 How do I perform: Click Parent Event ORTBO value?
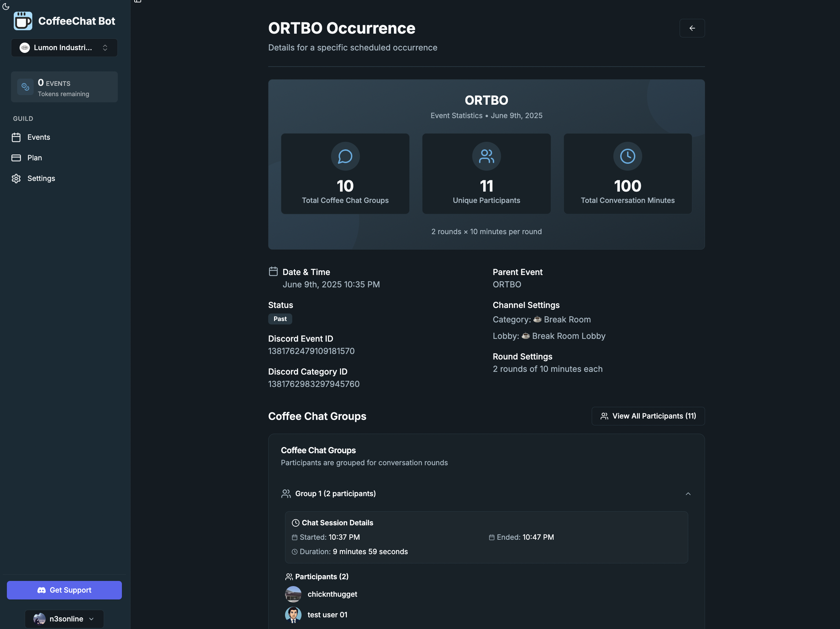pyautogui.click(x=507, y=284)
